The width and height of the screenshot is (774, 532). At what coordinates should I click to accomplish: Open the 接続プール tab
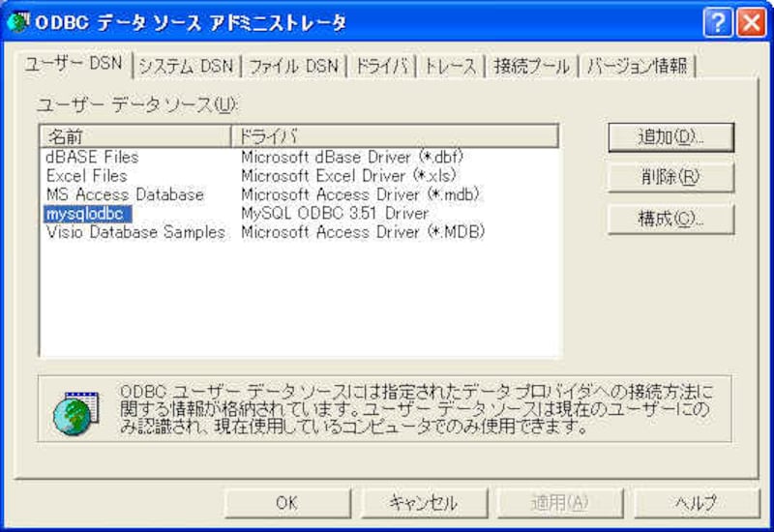pyautogui.click(x=531, y=66)
